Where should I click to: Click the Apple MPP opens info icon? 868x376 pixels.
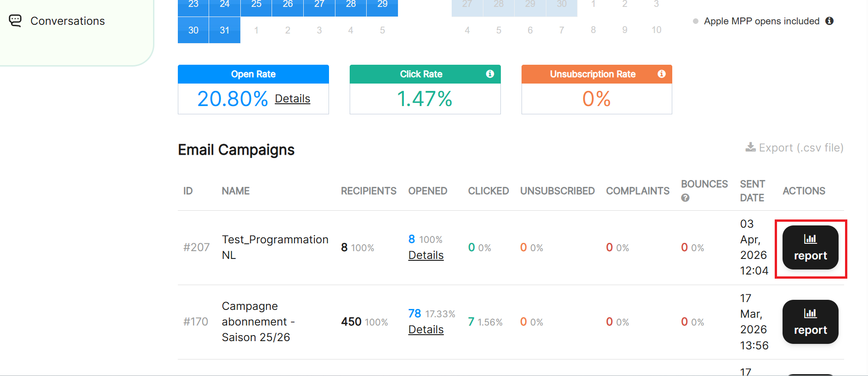[829, 21]
